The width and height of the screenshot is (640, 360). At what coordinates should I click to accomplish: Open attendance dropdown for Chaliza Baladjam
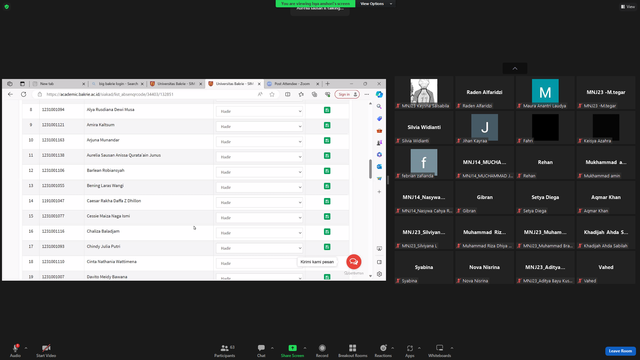(260, 233)
